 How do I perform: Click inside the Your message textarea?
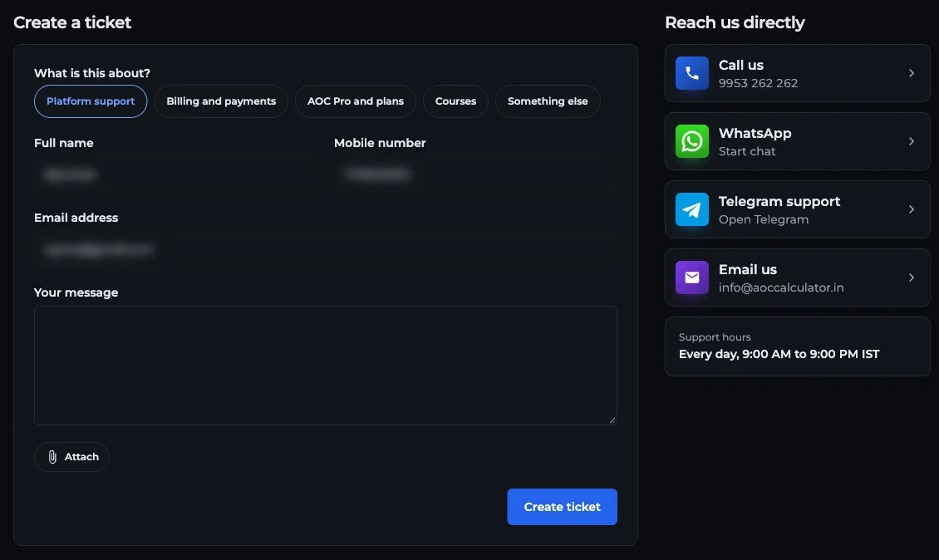pyautogui.click(x=326, y=366)
